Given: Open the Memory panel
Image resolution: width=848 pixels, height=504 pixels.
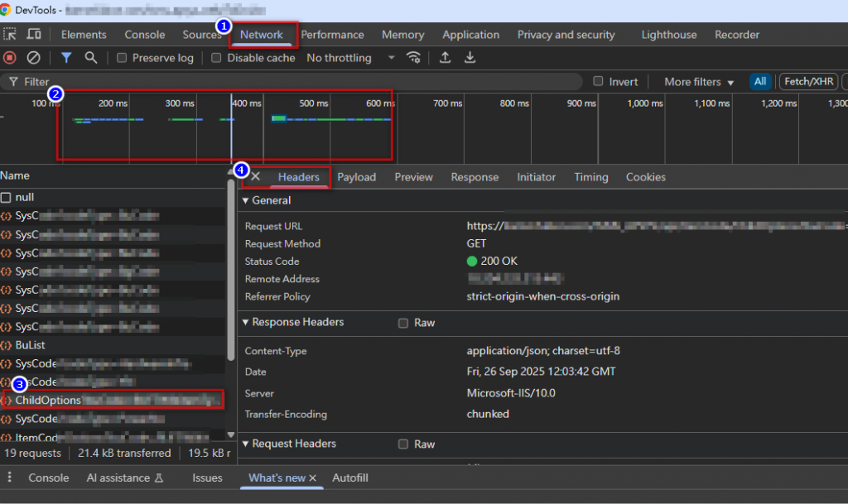Looking at the screenshot, I should click(x=403, y=35).
